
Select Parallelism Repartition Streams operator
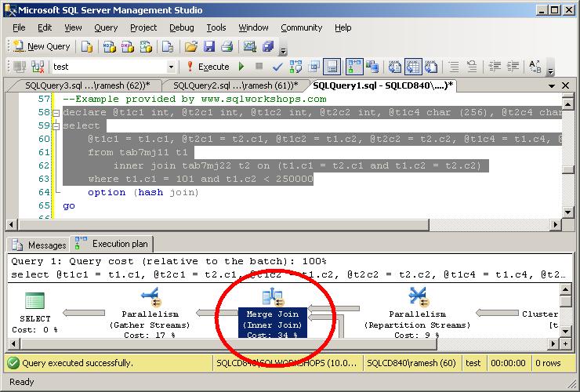coord(417,313)
